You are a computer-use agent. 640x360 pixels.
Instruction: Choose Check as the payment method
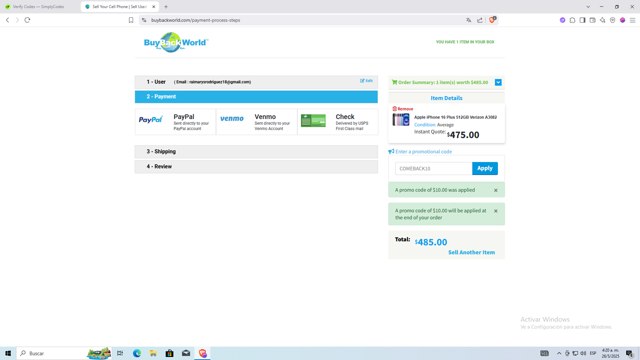point(338,122)
